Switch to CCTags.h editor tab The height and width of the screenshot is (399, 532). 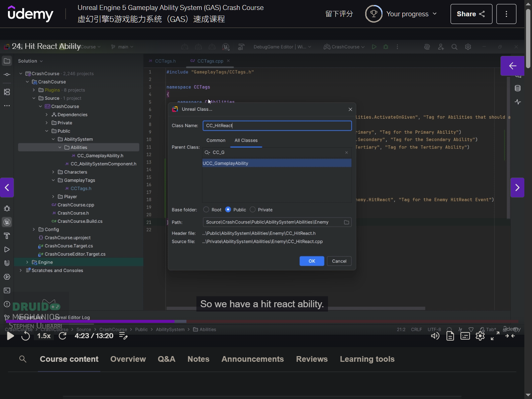[x=162, y=61]
